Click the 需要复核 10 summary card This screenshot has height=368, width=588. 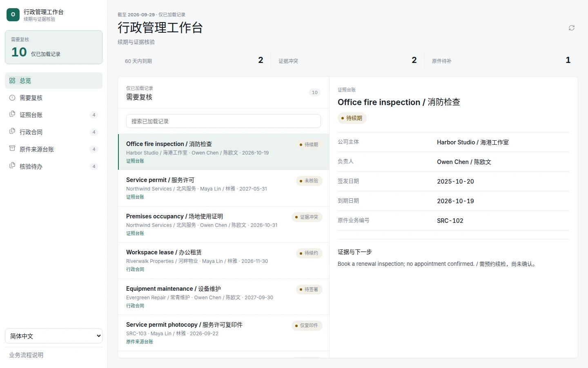[x=53, y=47]
